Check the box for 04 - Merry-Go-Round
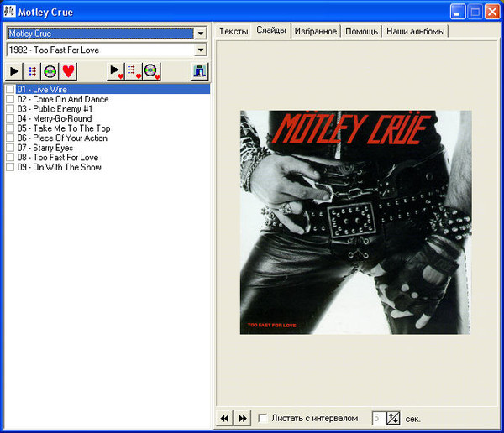504x433 pixels. click(10, 118)
